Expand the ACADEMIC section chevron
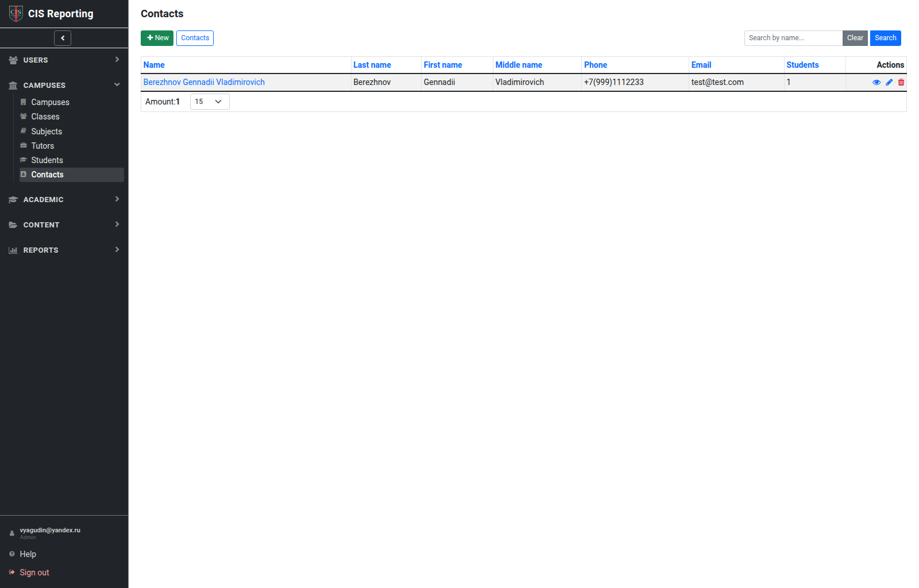Image resolution: width=919 pixels, height=588 pixels. 117,199
